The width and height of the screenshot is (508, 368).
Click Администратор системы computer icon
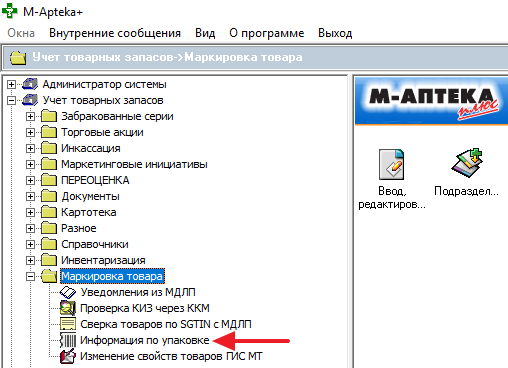30,84
